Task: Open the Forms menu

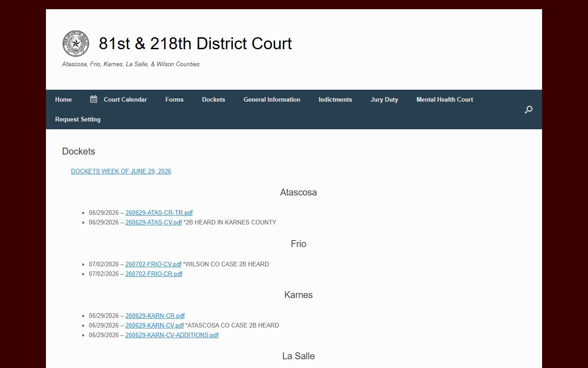Action: (175, 99)
